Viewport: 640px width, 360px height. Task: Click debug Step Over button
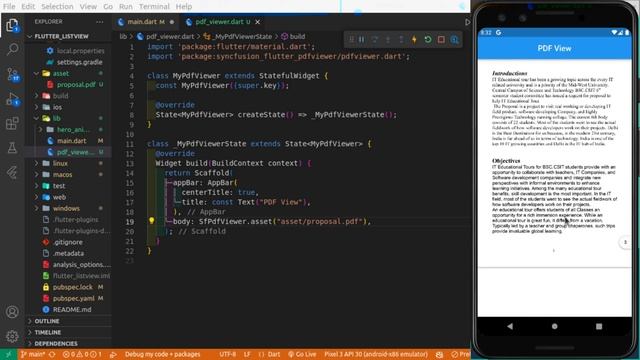click(x=375, y=40)
